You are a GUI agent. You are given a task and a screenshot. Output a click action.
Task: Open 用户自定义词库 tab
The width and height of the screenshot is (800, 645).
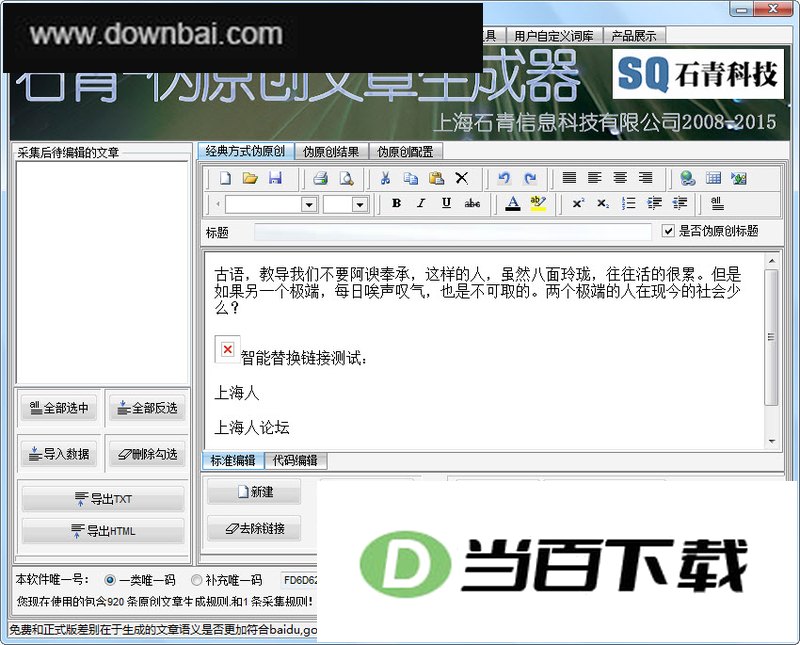[x=554, y=36]
